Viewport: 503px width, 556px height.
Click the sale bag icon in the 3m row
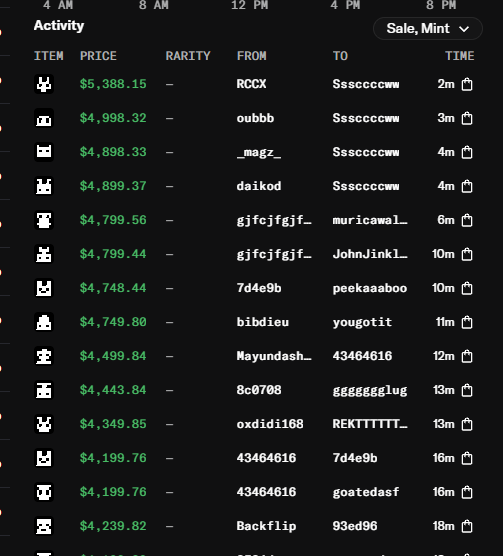click(x=467, y=118)
